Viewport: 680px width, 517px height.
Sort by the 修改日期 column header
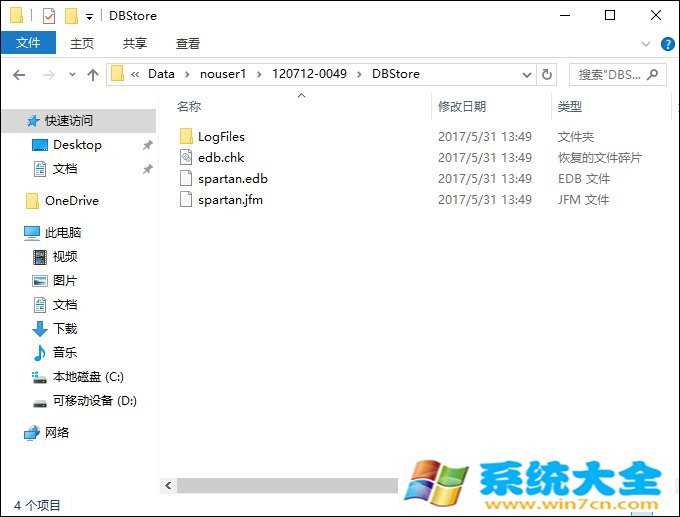click(x=462, y=106)
